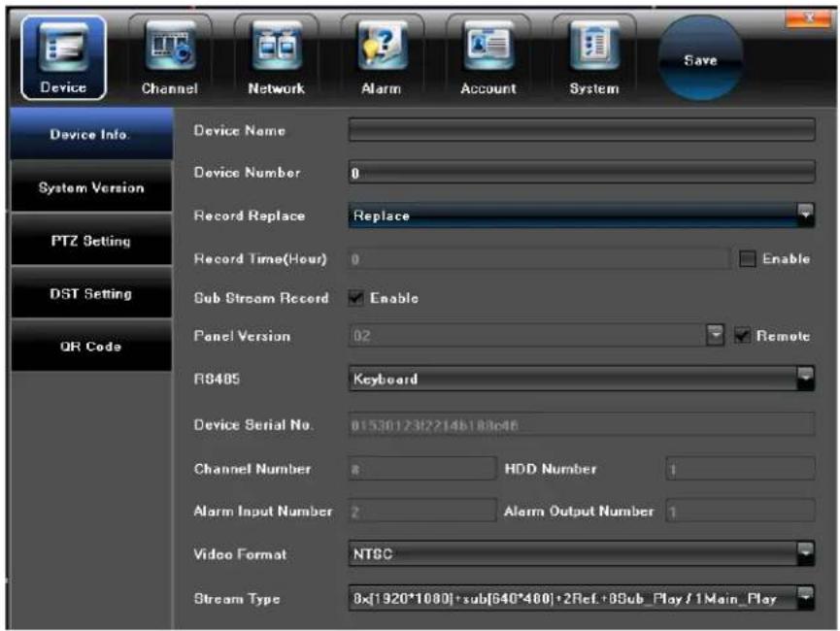The height and width of the screenshot is (631, 840).
Task: Close the settings window
Action: [x=809, y=18]
